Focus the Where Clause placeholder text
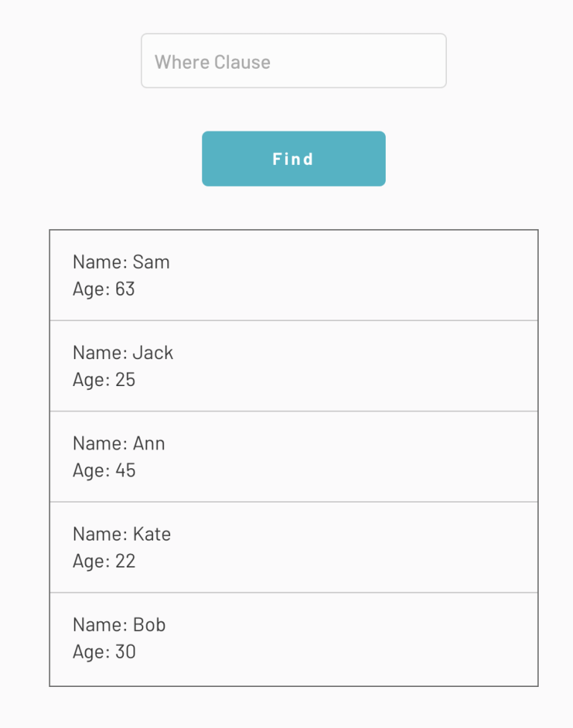Image resolution: width=573 pixels, height=728 pixels. point(212,61)
